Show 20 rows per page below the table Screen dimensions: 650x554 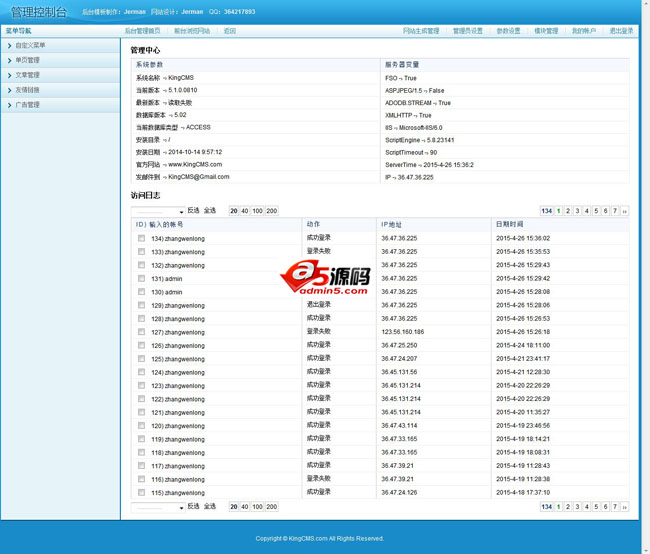234,507
